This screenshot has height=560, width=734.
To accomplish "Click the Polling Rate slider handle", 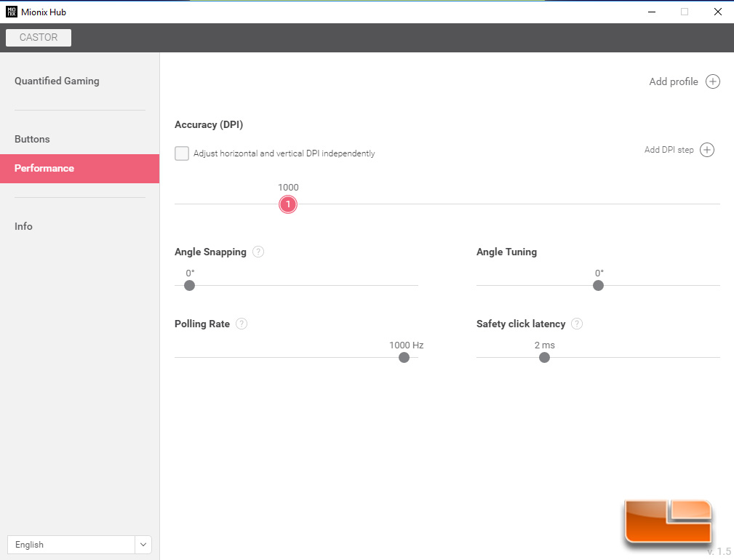I will tap(404, 357).
